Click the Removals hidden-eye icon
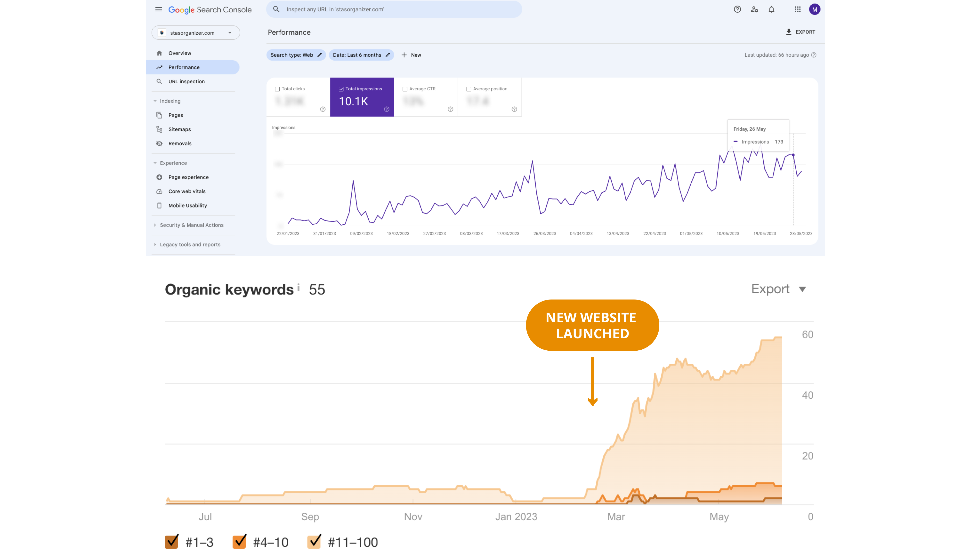This screenshot has height=560, width=970. click(x=159, y=143)
